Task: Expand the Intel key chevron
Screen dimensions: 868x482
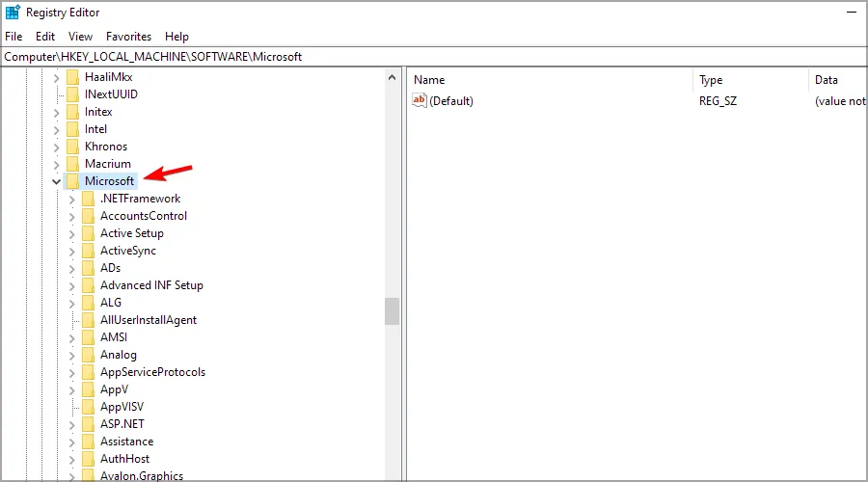Action: pos(56,129)
